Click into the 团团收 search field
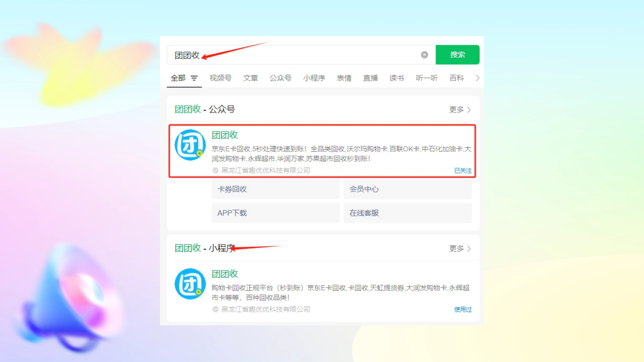This screenshot has width=644, height=362. click(x=301, y=55)
